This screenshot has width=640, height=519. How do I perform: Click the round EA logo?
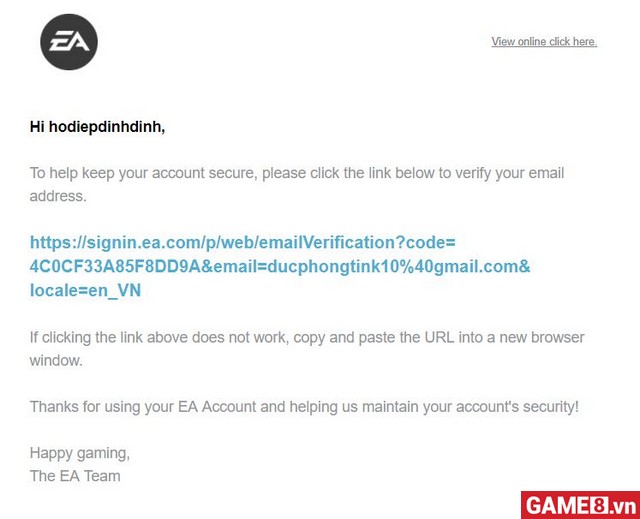coord(69,42)
